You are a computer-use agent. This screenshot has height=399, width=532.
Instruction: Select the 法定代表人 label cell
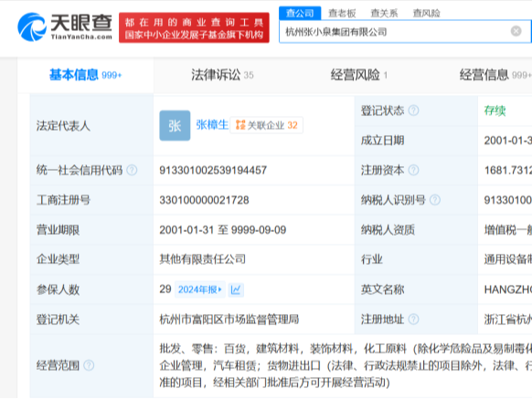(x=91, y=126)
